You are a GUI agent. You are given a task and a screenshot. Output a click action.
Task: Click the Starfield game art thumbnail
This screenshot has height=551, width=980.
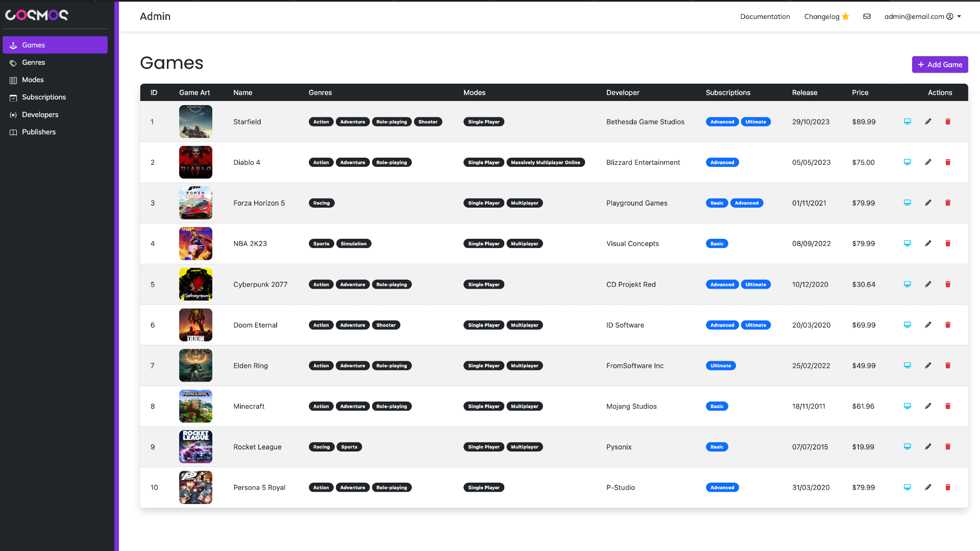click(195, 121)
